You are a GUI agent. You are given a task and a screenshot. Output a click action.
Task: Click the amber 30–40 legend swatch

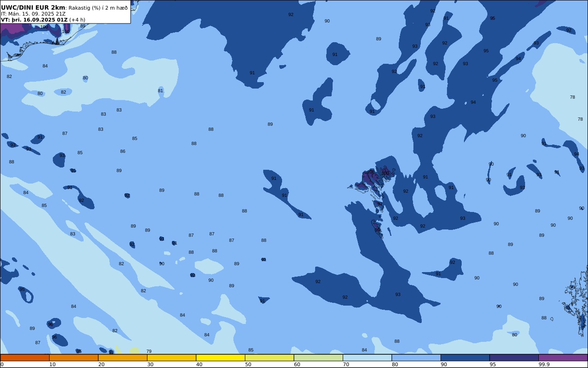coord(171,357)
